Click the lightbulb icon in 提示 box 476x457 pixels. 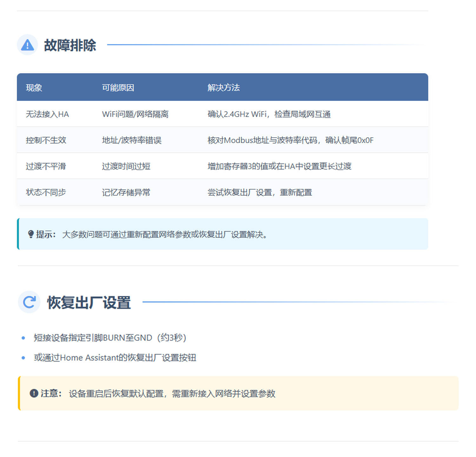click(31, 234)
